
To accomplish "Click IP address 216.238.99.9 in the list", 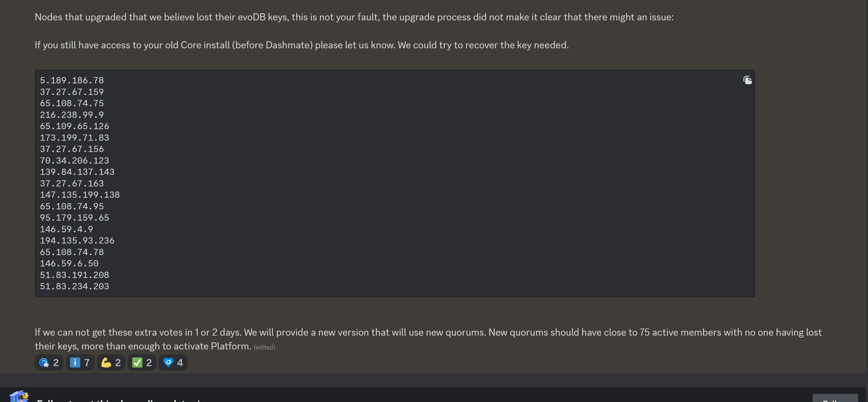I will point(72,115).
